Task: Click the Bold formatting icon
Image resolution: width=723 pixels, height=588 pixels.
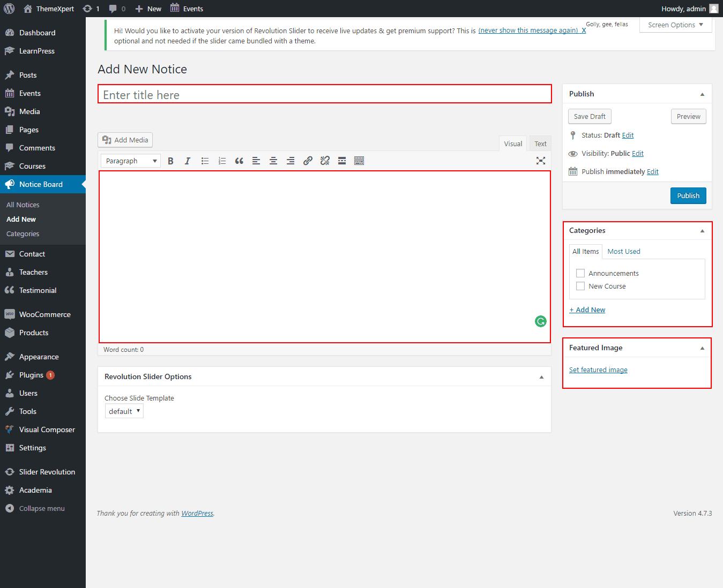Action: (x=170, y=161)
